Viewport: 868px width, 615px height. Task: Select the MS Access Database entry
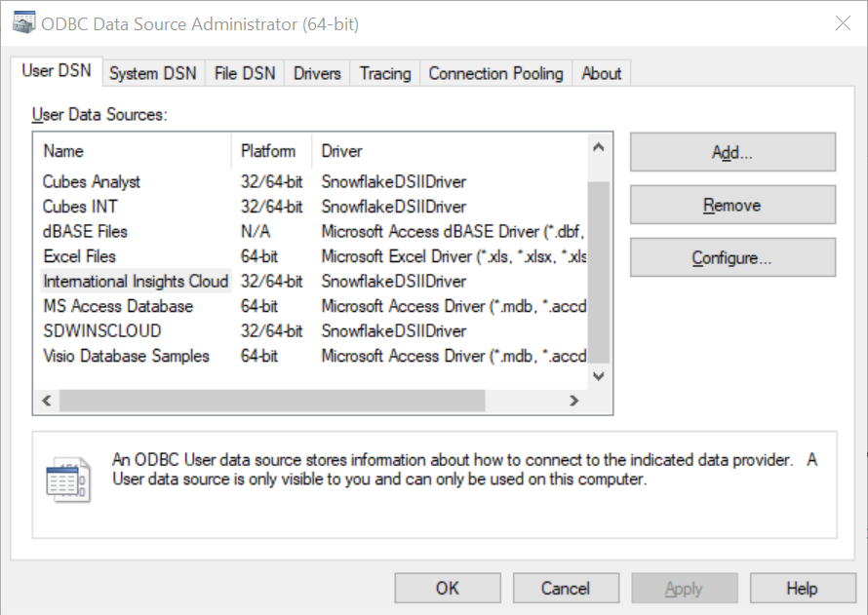point(118,306)
